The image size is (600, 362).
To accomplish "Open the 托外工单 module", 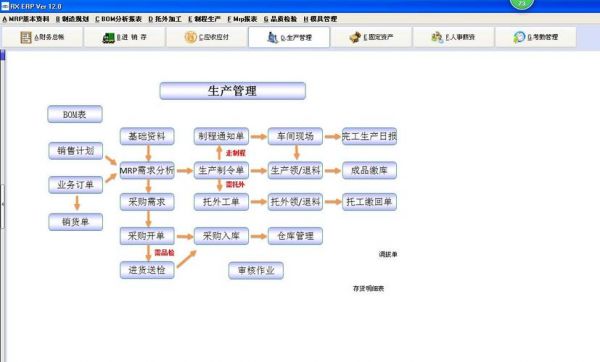I will [222, 202].
